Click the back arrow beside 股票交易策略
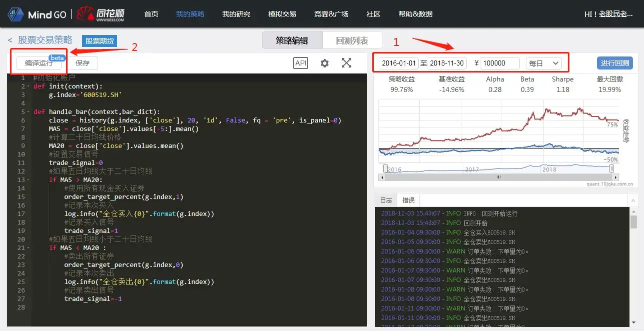The width and height of the screenshot is (644, 331). coord(11,39)
